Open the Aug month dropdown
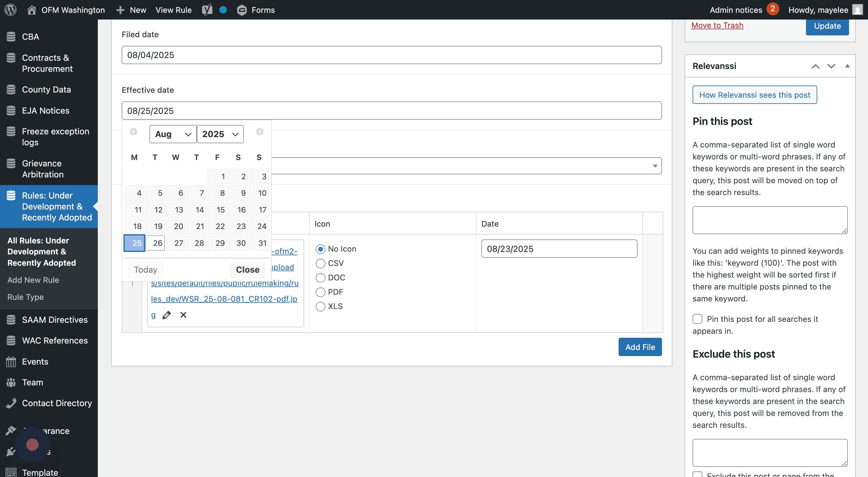Image resolution: width=868 pixels, height=477 pixels. (x=173, y=134)
